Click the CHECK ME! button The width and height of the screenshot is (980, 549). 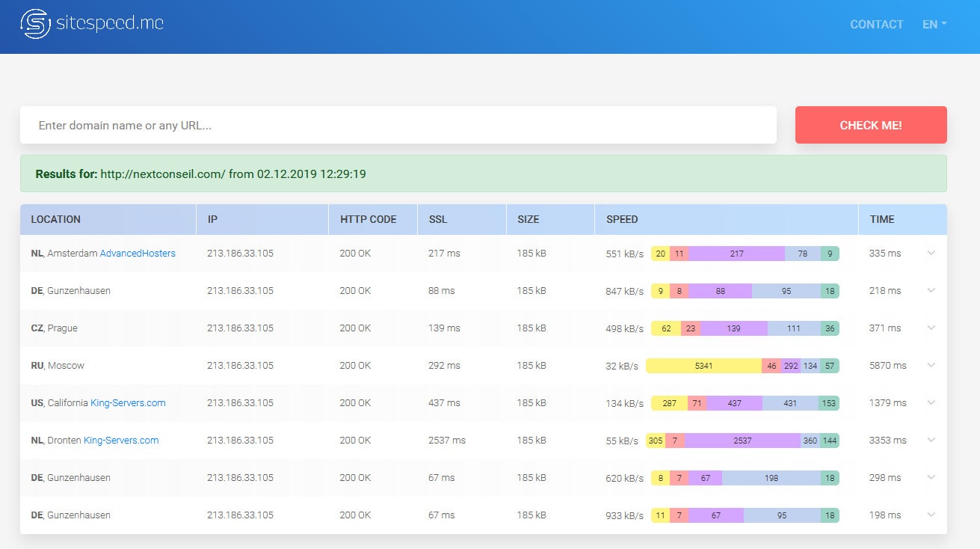871,125
